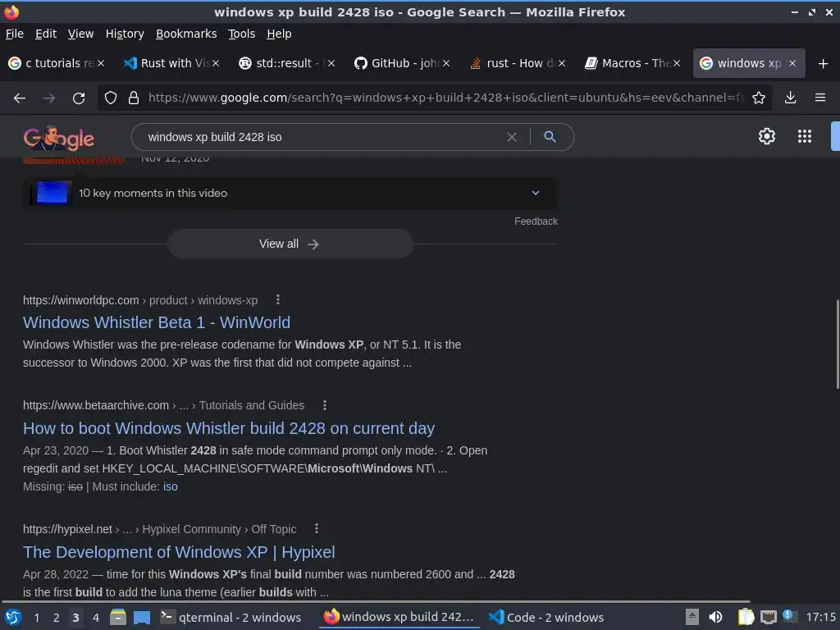Open the Edit menu
This screenshot has height=630, width=840.
point(46,34)
